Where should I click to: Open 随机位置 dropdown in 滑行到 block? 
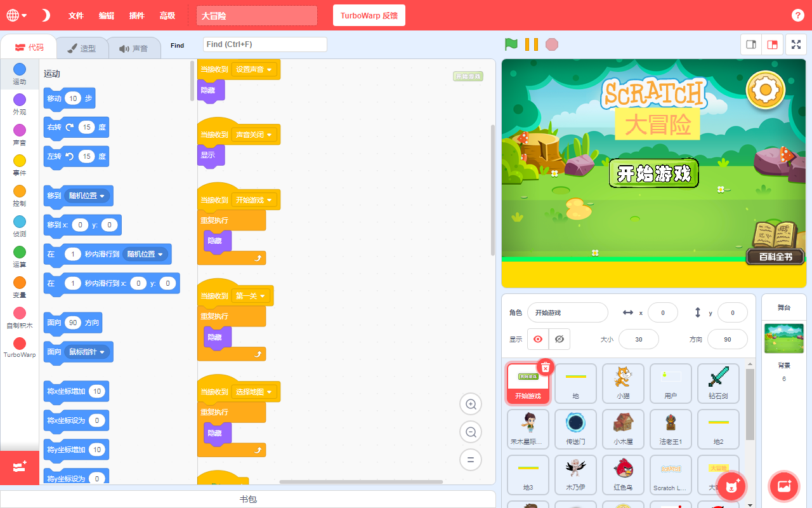click(x=146, y=254)
